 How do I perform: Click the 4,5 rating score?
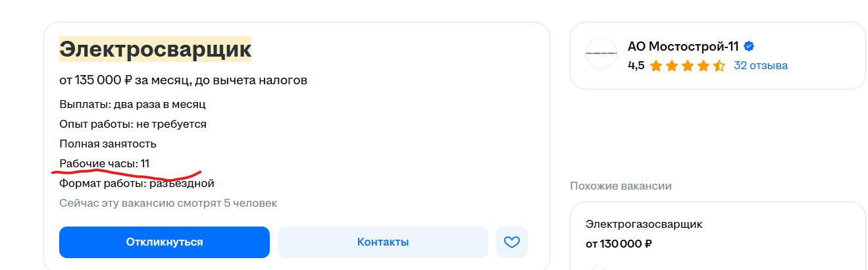click(x=636, y=66)
